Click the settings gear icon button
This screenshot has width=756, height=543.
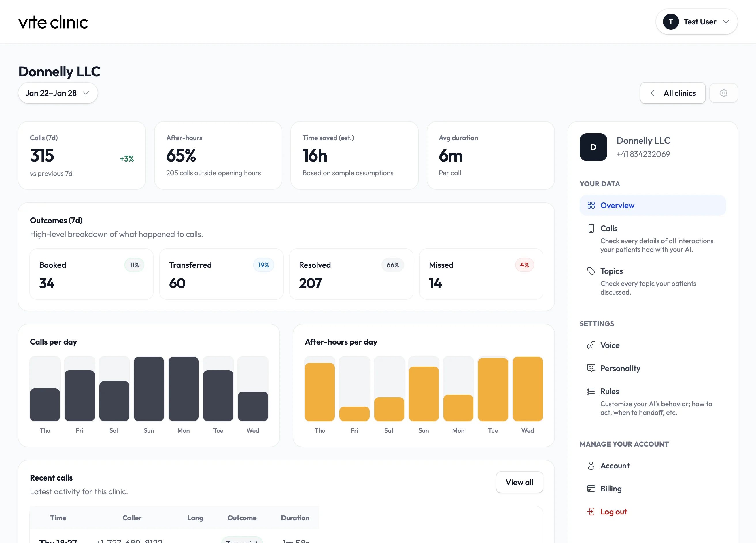(x=723, y=93)
